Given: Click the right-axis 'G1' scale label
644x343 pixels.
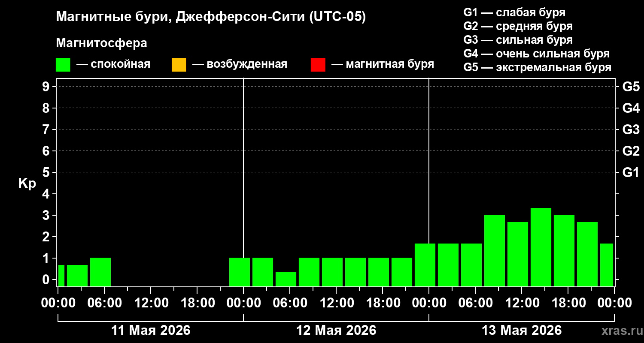Looking at the screenshot, I should click(x=631, y=173).
